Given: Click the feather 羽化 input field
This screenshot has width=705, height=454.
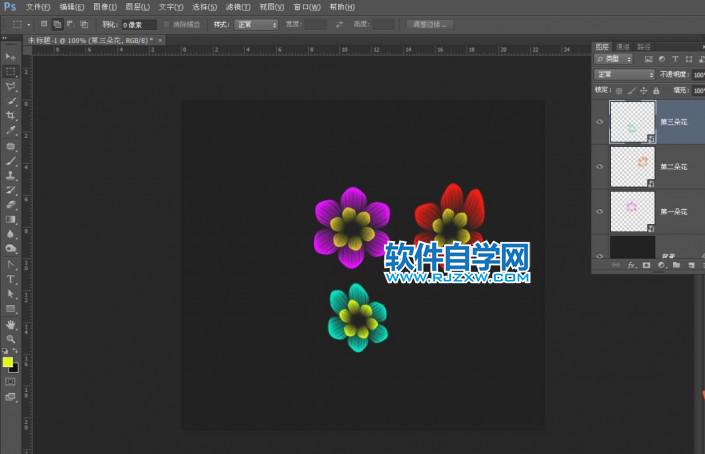Looking at the screenshot, I should pos(139,25).
